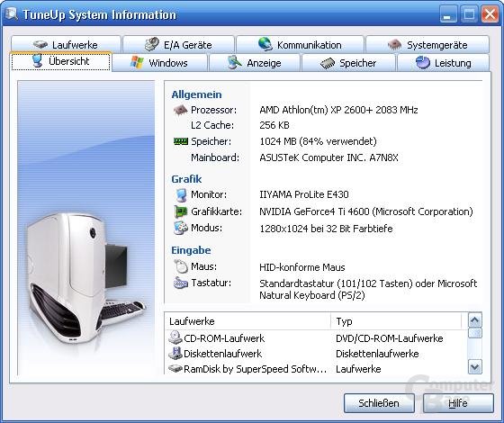The width and height of the screenshot is (504, 423).
Task: Go to the Speicher tab
Action: (x=348, y=62)
